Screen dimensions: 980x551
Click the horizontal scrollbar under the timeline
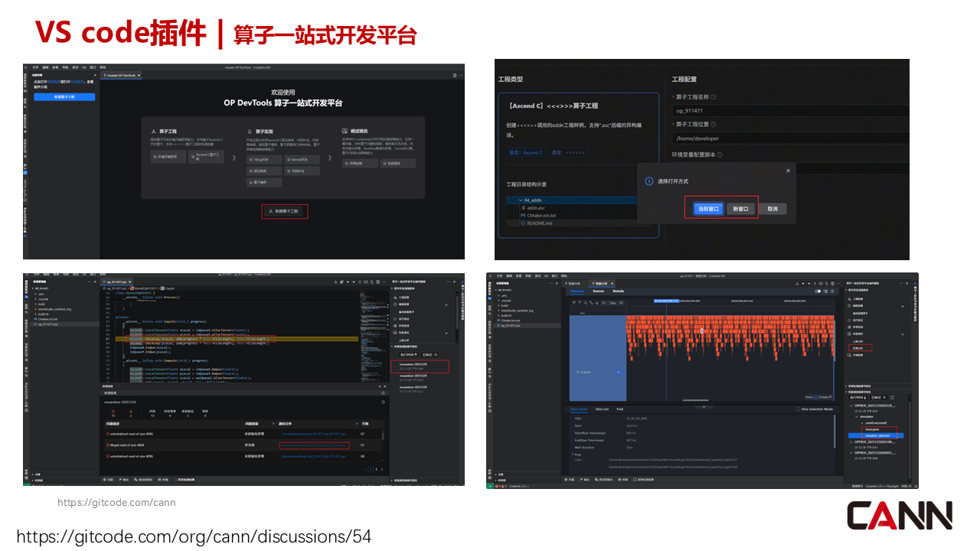695,400
